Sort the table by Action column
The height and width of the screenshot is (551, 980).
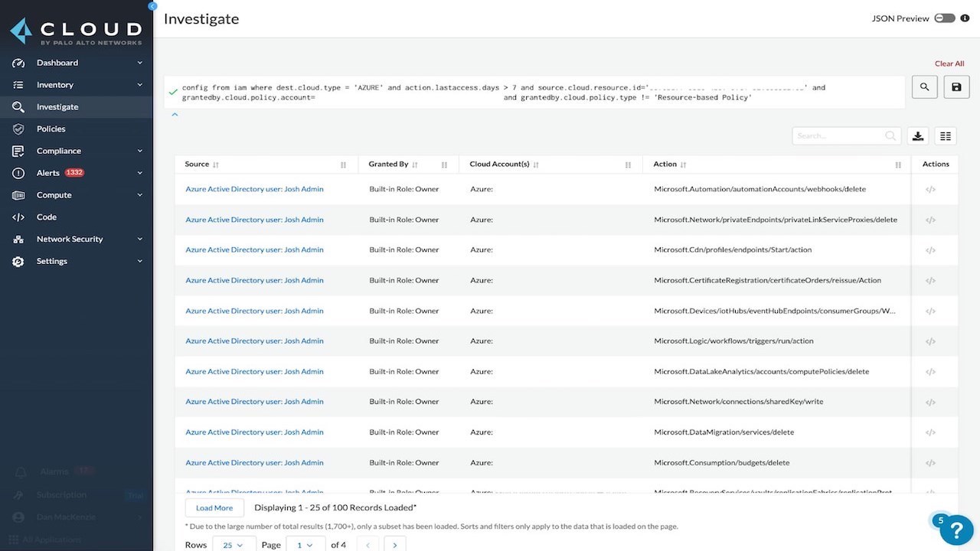pyautogui.click(x=683, y=165)
